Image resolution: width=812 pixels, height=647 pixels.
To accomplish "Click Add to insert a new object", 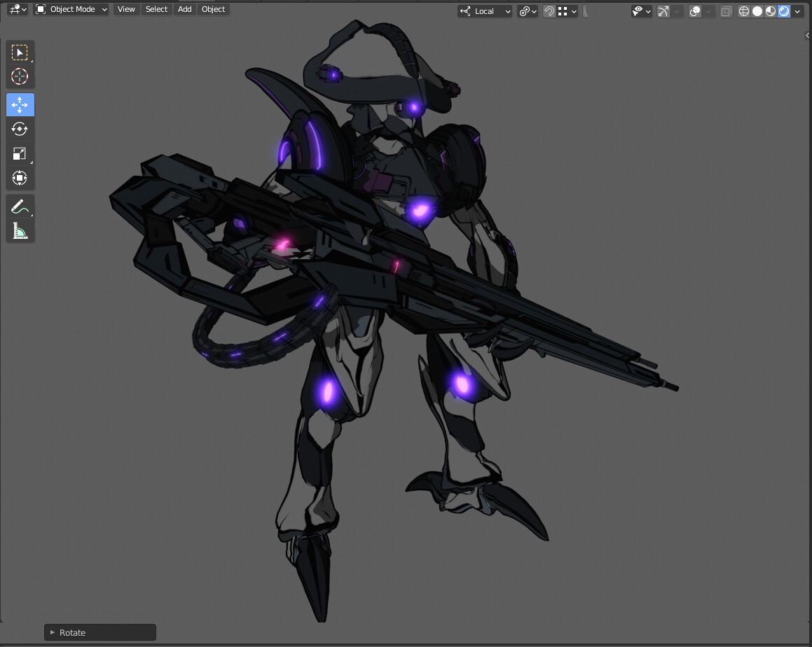I will (x=184, y=9).
